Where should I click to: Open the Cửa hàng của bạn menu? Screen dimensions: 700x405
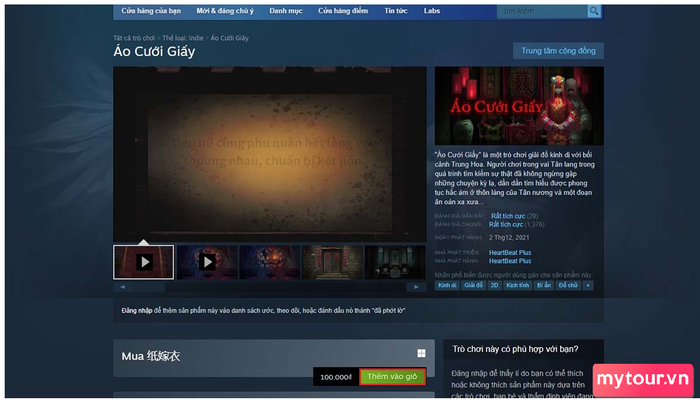coord(151,11)
